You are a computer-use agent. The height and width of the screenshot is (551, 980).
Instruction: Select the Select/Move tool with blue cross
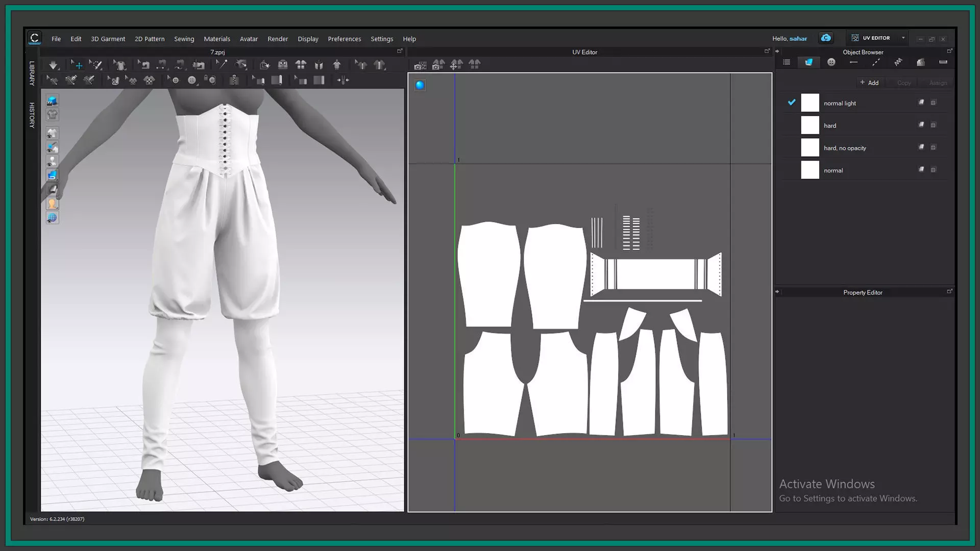[x=77, y=65]
